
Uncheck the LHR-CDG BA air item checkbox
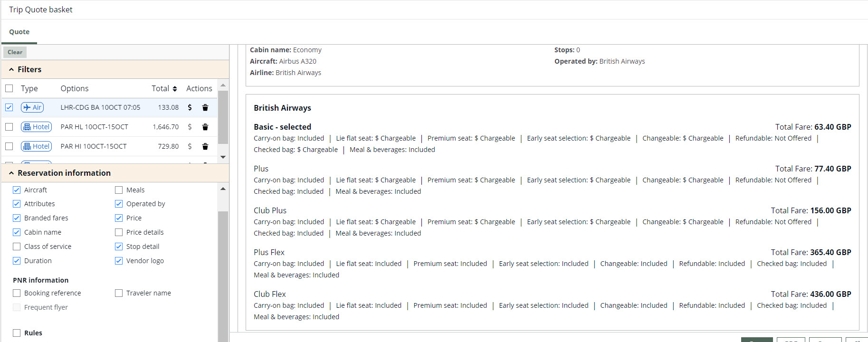[9, 107]
